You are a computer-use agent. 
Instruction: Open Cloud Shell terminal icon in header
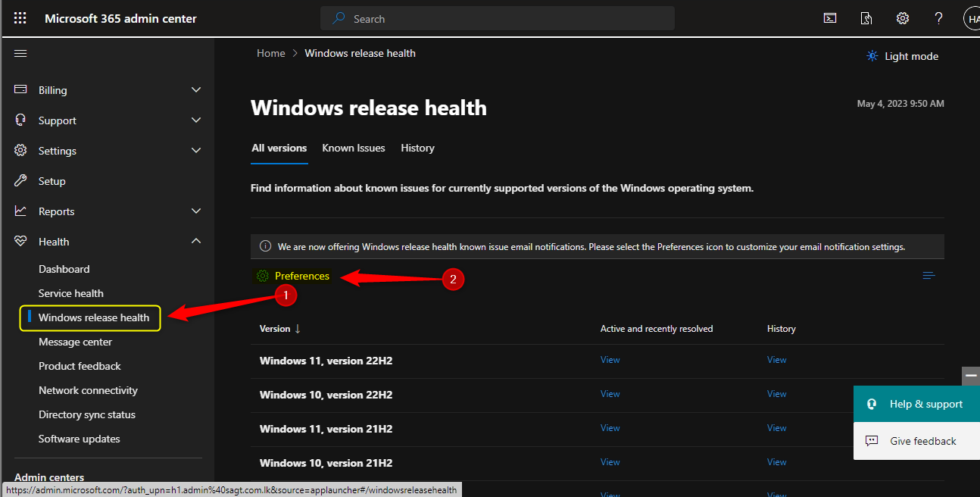click(x=830, y=18)
